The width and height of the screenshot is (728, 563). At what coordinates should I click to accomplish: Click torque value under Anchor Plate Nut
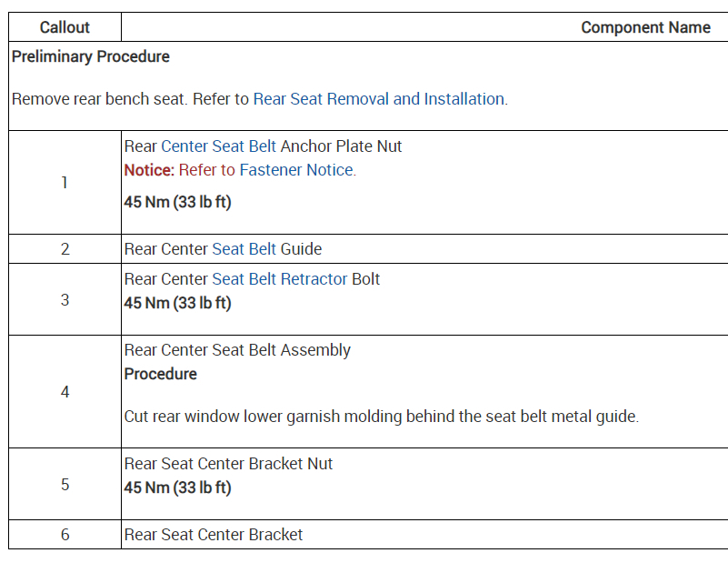[x=177, y=202]
